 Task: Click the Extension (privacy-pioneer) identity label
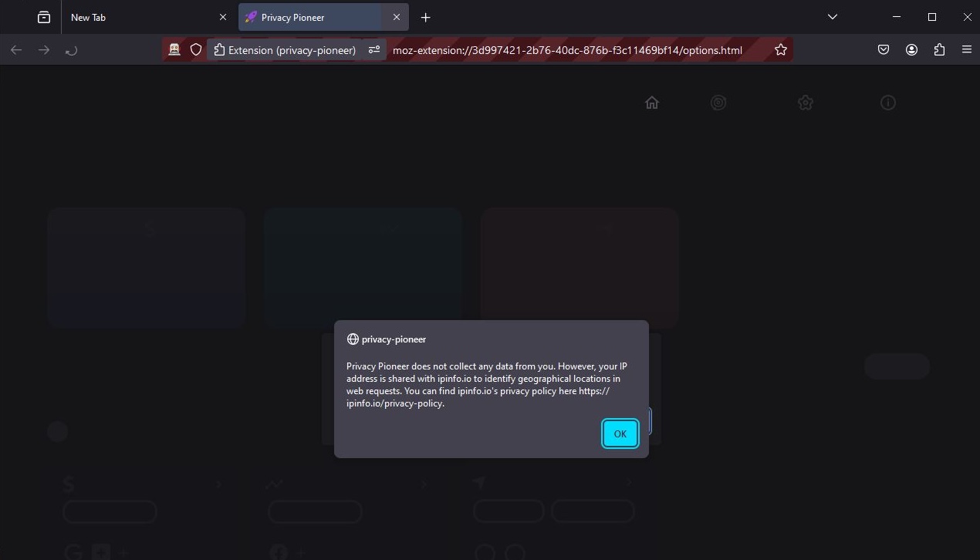tap(285, 50)
